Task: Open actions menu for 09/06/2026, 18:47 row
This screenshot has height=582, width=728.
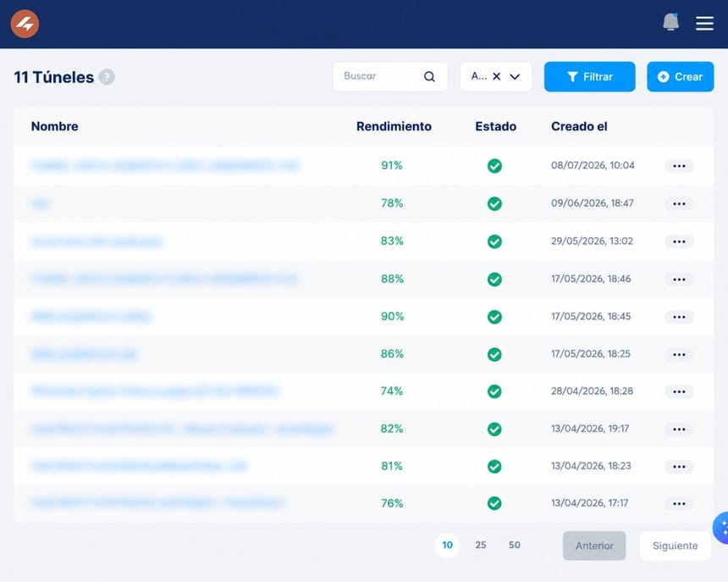Action: pyautogui.click(x=679, y=203)
